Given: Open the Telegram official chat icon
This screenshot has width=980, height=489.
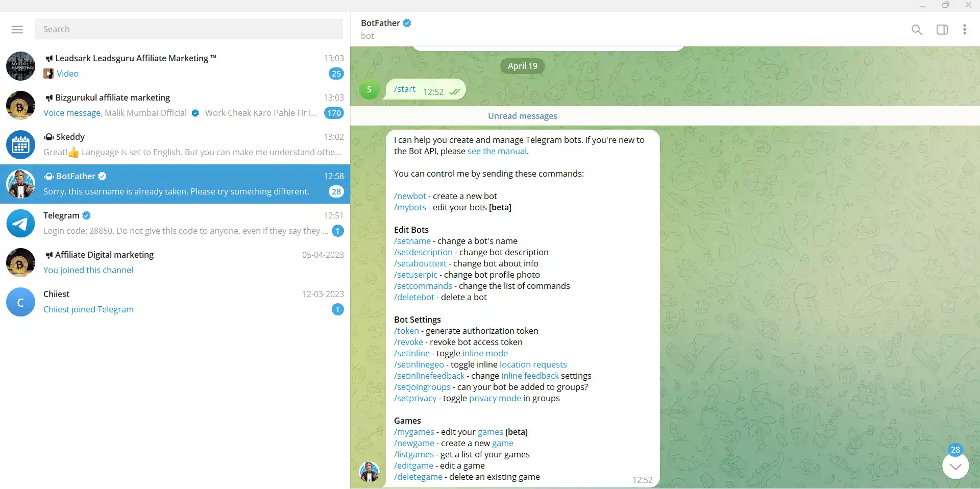Looking at the screenshot, I should point(20,223).
